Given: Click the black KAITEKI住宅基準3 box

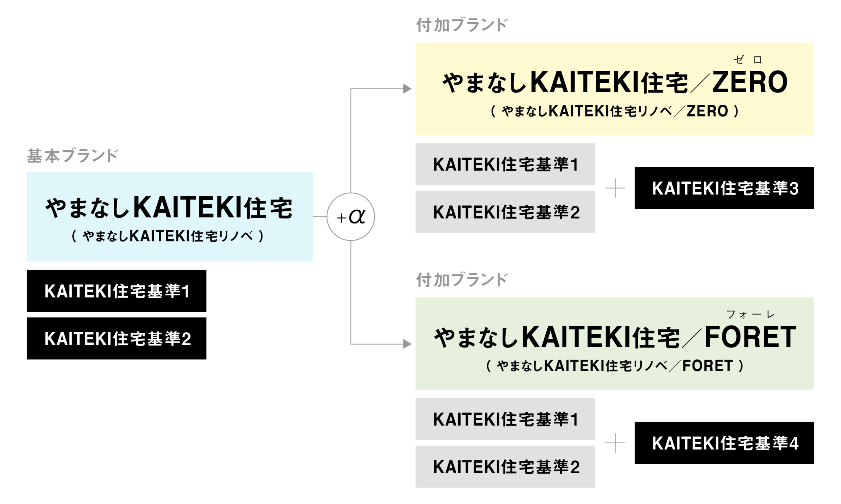Looking at the screenshot, I should (x=724, y=188).
